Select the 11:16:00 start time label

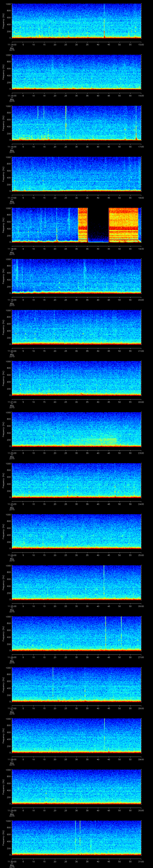12,147
